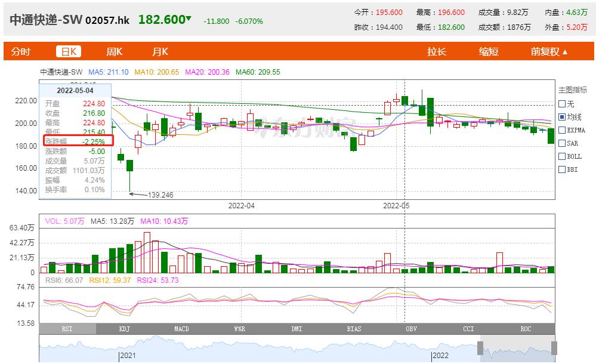The height and width of the screenshot is (364, 596).
Task: Click the MA5: 211.10 legend label
Action: click(109, 72)
